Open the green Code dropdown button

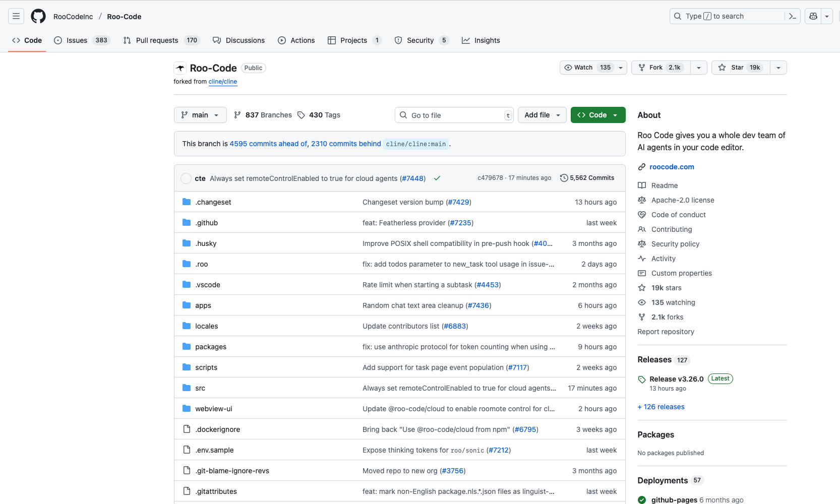[x=598, y=115]
